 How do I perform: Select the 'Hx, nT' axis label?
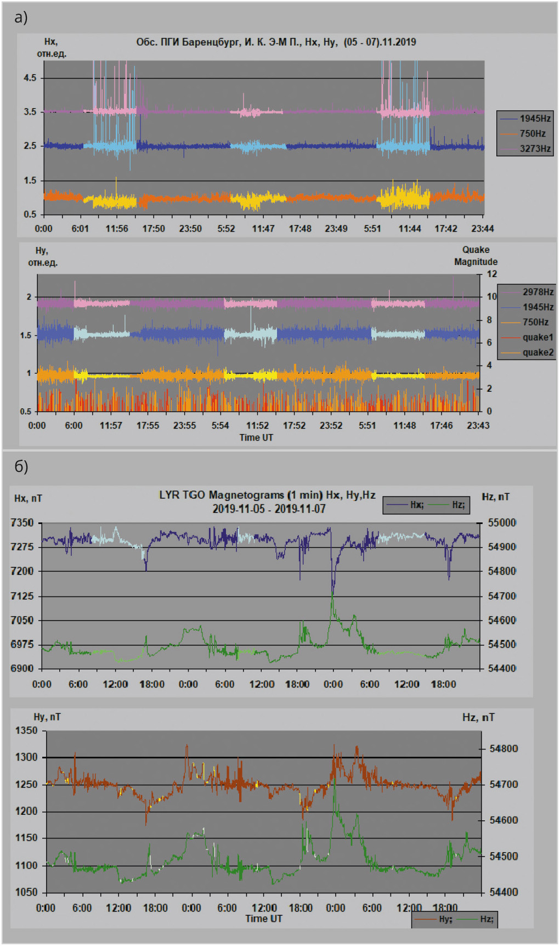point(28,498)
